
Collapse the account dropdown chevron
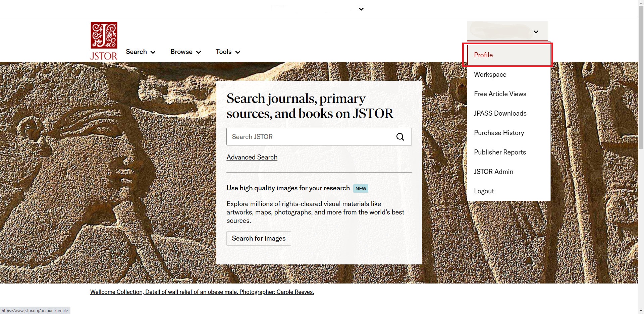pyautogui.click(x=536, y=32)
